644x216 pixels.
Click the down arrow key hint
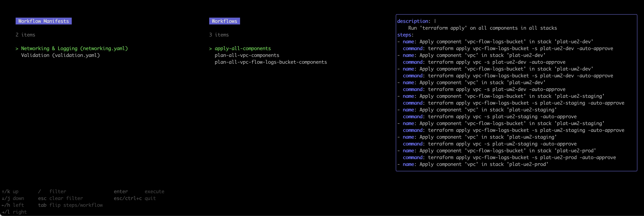click(13, 198)
